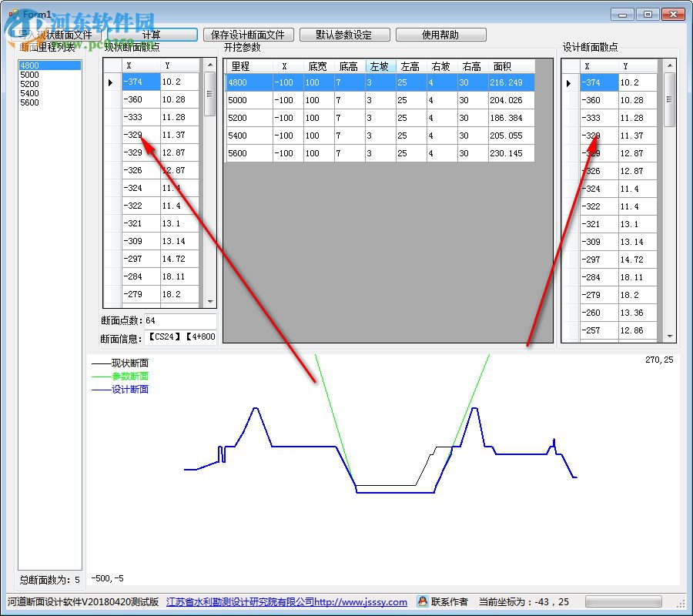The image size is (693, 616).
Task: Click the 参数断面 legend entry
Action: click(x=120, y=377)
